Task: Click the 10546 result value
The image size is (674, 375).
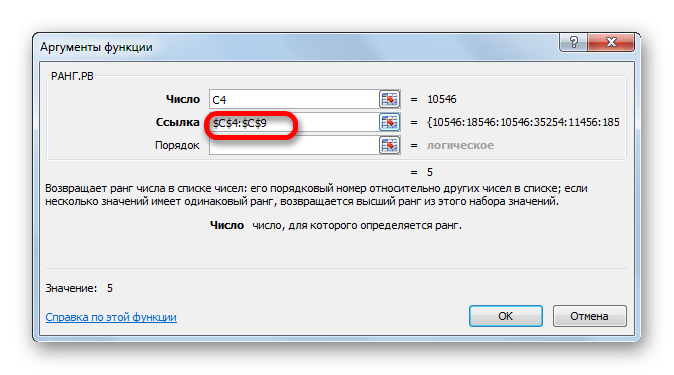Action: pyautogui.click(x=442, y=99)
